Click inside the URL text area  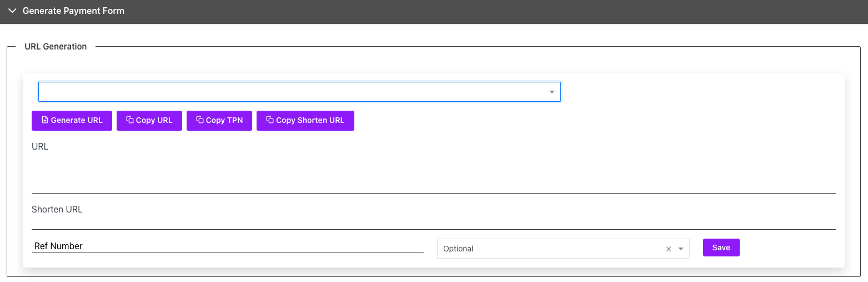[433, 172]
